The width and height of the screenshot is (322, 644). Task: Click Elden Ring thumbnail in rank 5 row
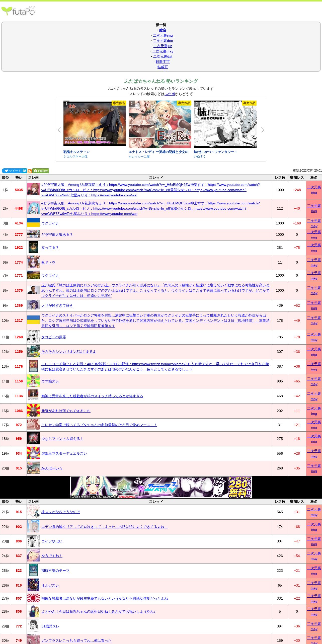tap(33, 247)
